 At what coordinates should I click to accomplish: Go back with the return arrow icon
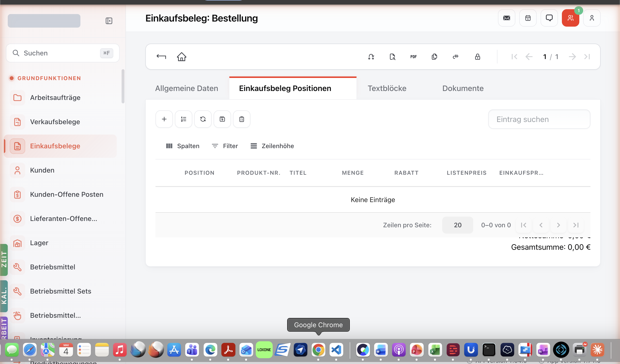pyautogui.click(x=161, y=57)
